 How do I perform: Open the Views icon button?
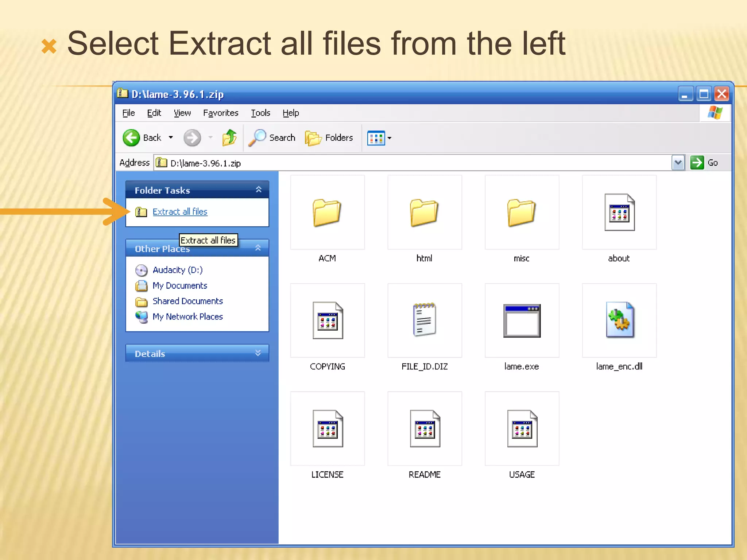[x=376, y=138]
